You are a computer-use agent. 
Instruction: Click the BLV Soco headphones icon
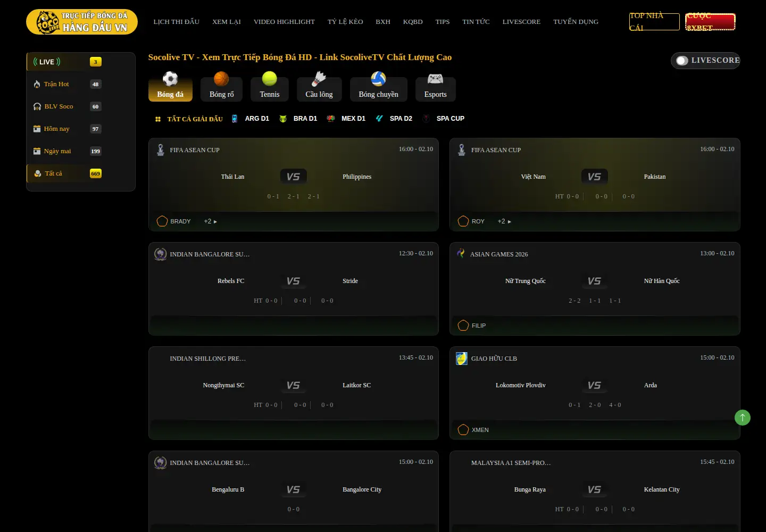(37, 106)
